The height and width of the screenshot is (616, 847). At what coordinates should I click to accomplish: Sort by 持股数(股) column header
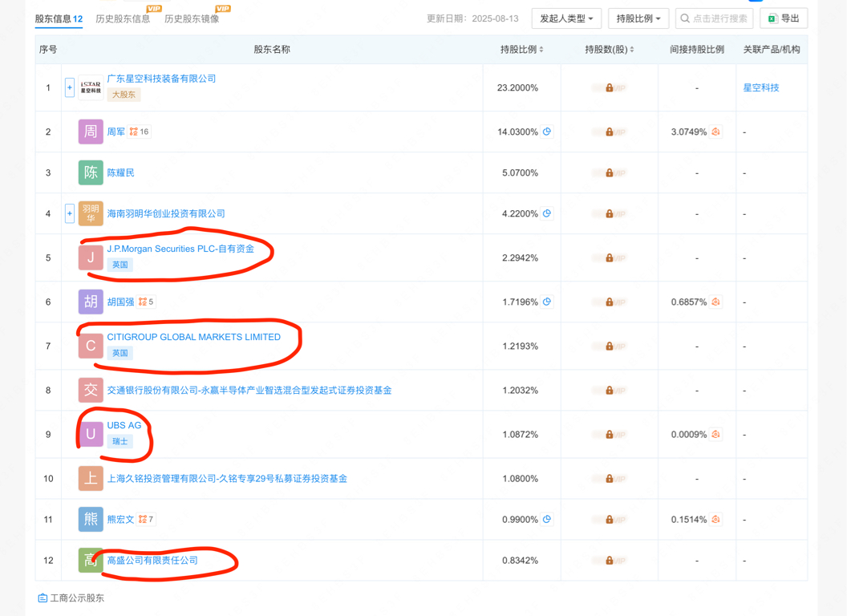[610, 50]
